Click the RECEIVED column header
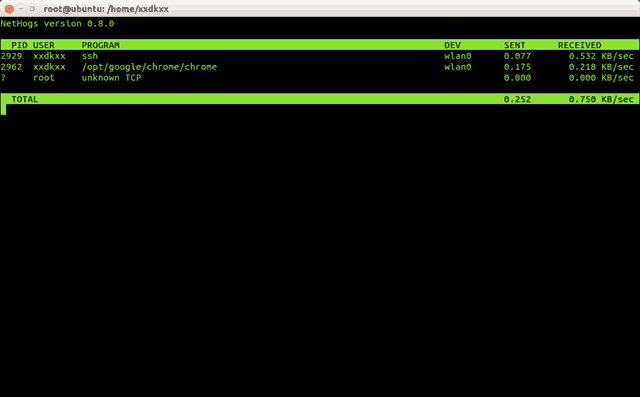The width and height of the screenshot is (640, 397). (x=580, y=45)
